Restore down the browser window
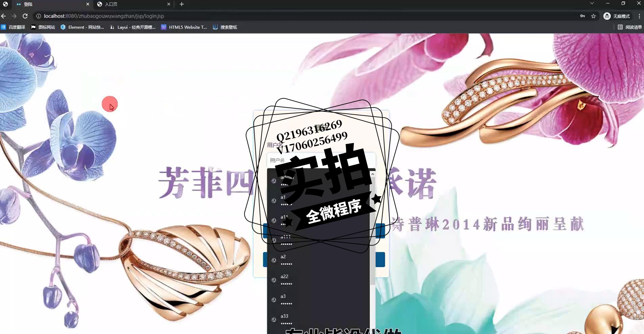This screenshot has width=644, height=334. (x=623, y=3)
